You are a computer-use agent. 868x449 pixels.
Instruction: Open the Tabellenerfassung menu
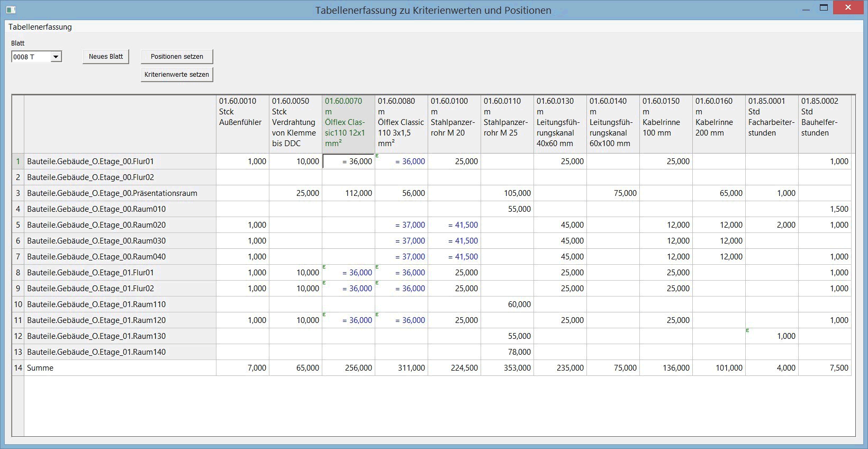click(x=40, y=27)
